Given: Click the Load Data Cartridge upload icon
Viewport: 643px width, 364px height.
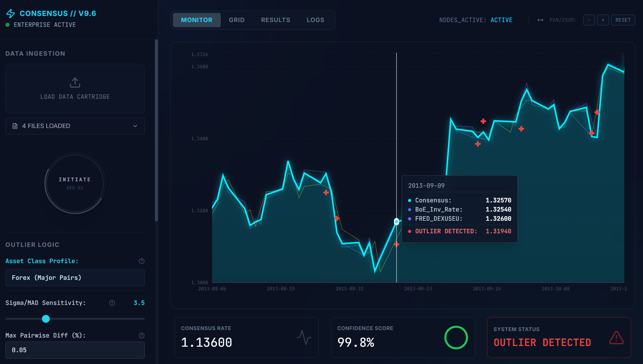Looking at the screenshot, I should coord(75,83).
